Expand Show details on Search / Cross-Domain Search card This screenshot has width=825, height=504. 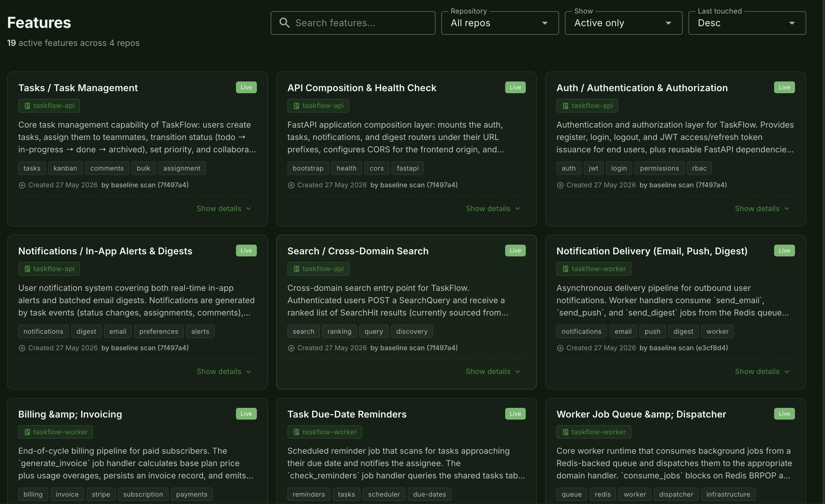click(493, 371)
